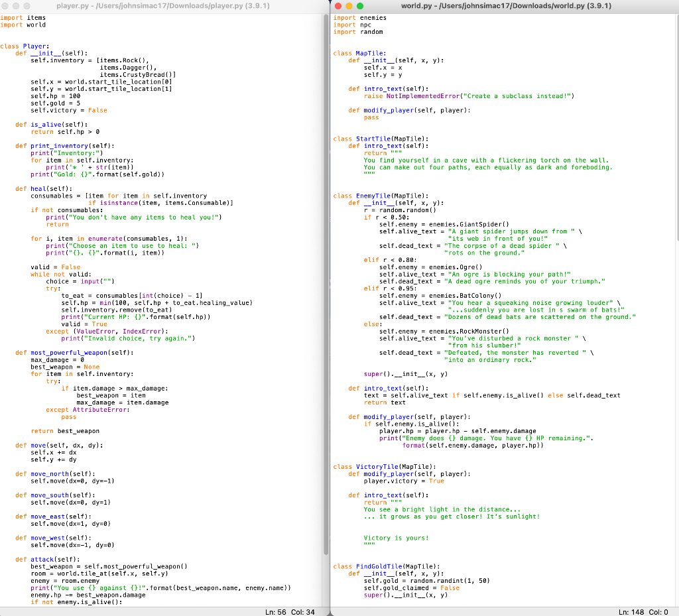Click 'self.victory = False' in player.py
Viewport: 679px width, 616px height.
coord(69,110)
